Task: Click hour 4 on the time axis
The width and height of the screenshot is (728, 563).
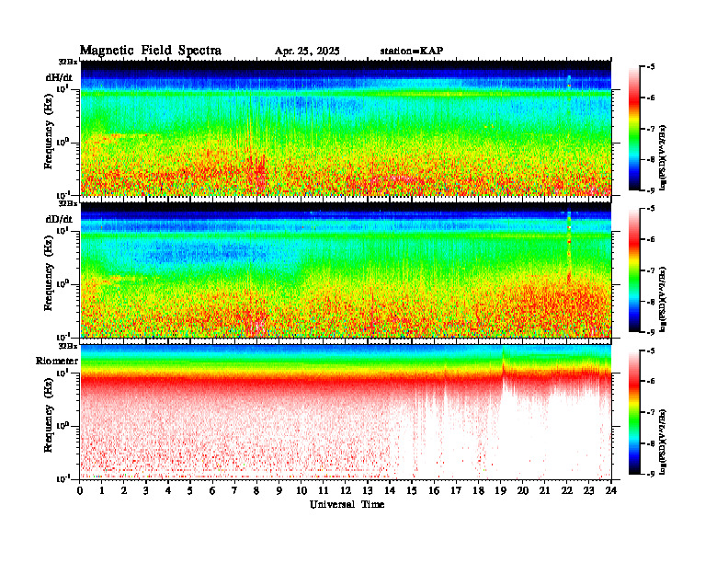Action: pos(168,490)
